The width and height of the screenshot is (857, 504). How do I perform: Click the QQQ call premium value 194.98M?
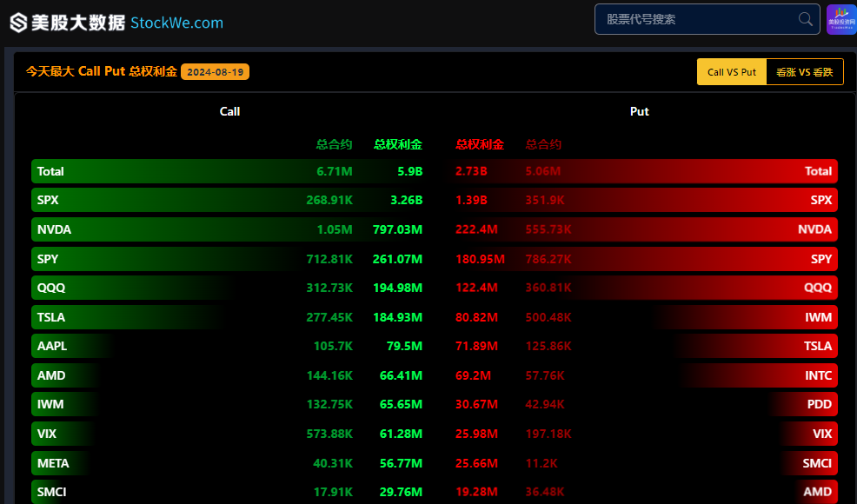point(397,288)
